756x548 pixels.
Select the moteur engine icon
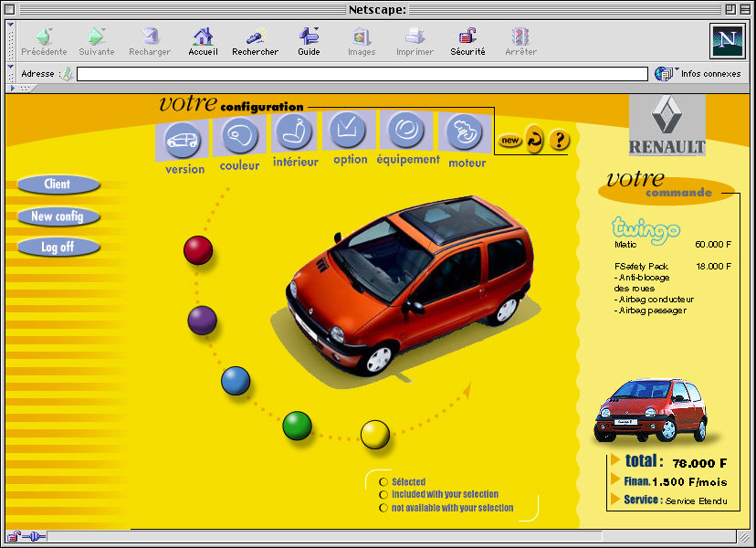pos(464,133)
